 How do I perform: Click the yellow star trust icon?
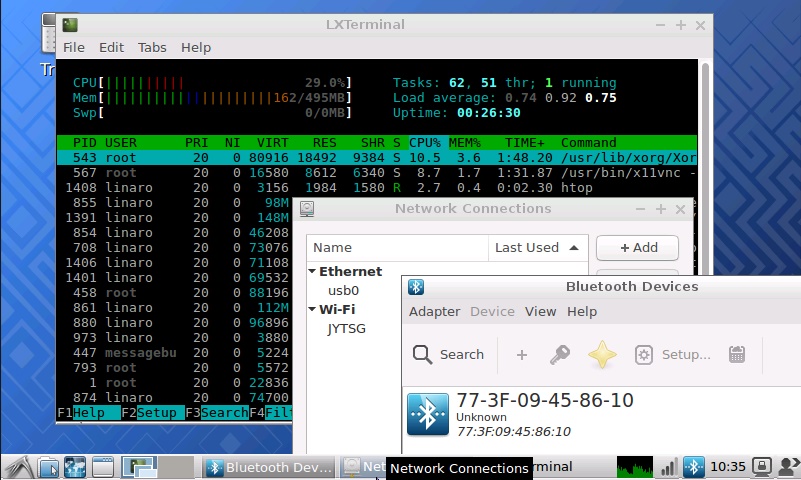pyautogui.click(x=602, y=354)
